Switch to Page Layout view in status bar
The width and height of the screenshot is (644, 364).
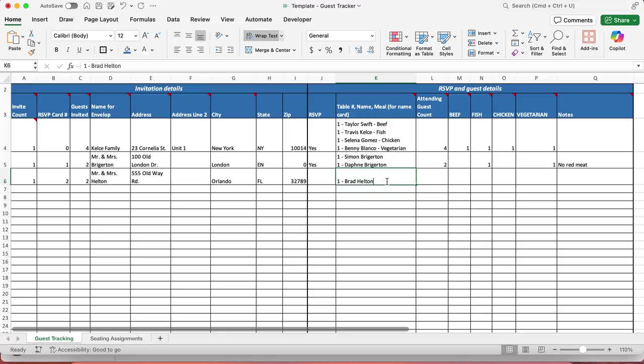pyautogui.click(x=525, y=349)
